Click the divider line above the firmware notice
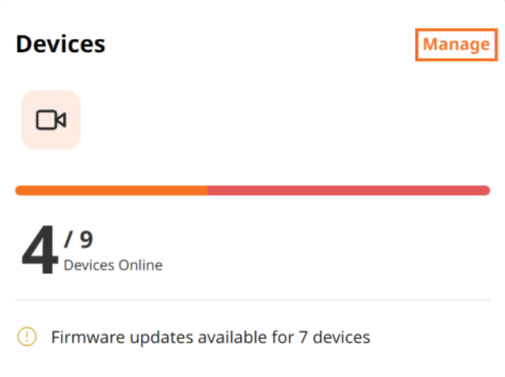The image size is (505, 377). tap(253, 300)
